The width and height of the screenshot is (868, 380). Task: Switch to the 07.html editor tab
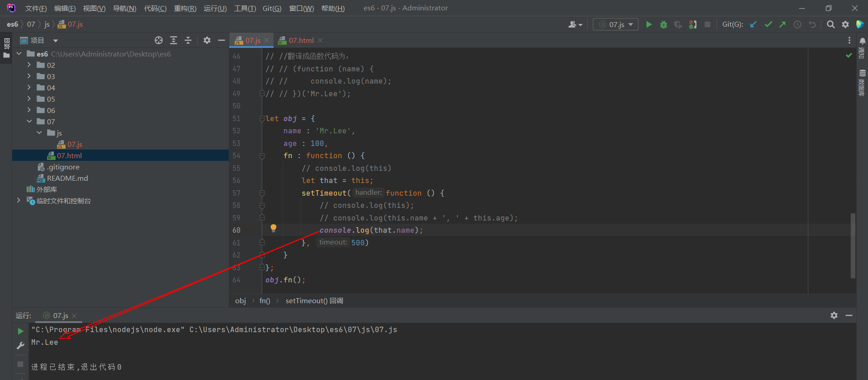[x=301, y=40]
